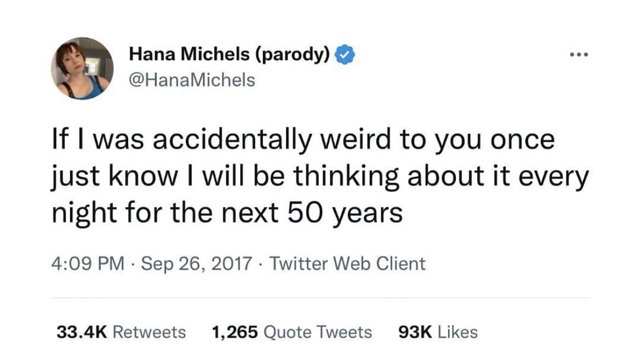Open Hana Michels' profile picture
The width and height of the screenshot is (641, 364).
(x=82, y=68)
